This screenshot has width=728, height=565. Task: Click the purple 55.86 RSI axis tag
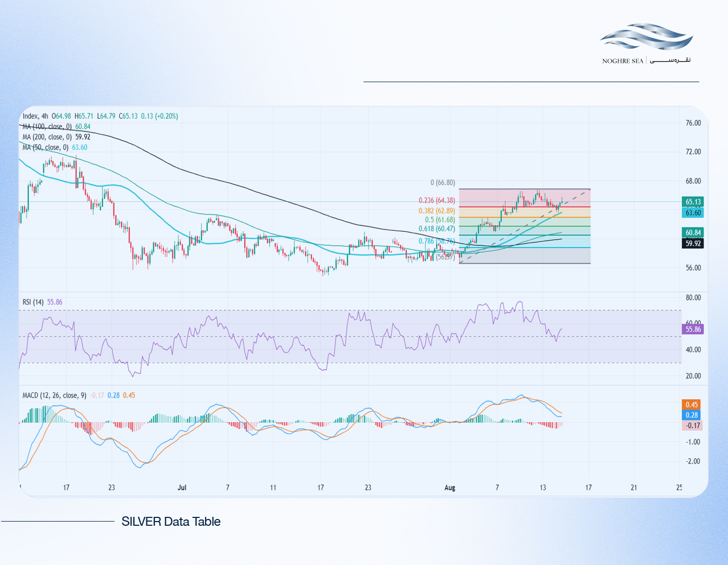(x=693, y=330)
